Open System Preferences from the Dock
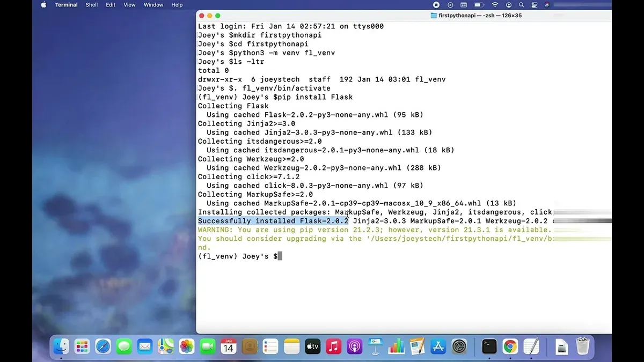644x362 pixels. tap(459, 346)
